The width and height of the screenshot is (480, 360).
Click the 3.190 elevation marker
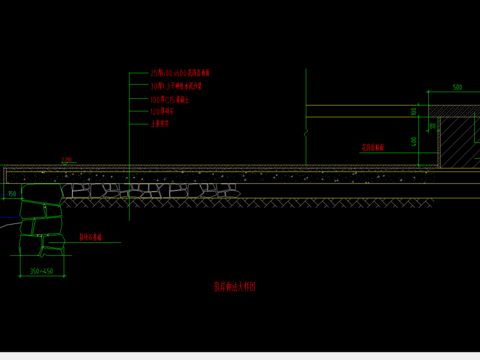click(67, 160)
